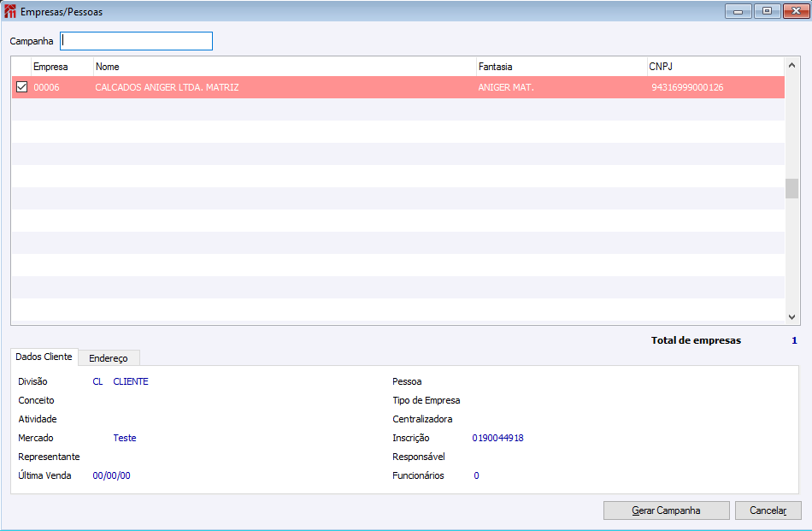Image resolution: width=812 pixels, height=531 pixels.
Task: Click the list scrollbar up arrow
Action: click(791, 65)
